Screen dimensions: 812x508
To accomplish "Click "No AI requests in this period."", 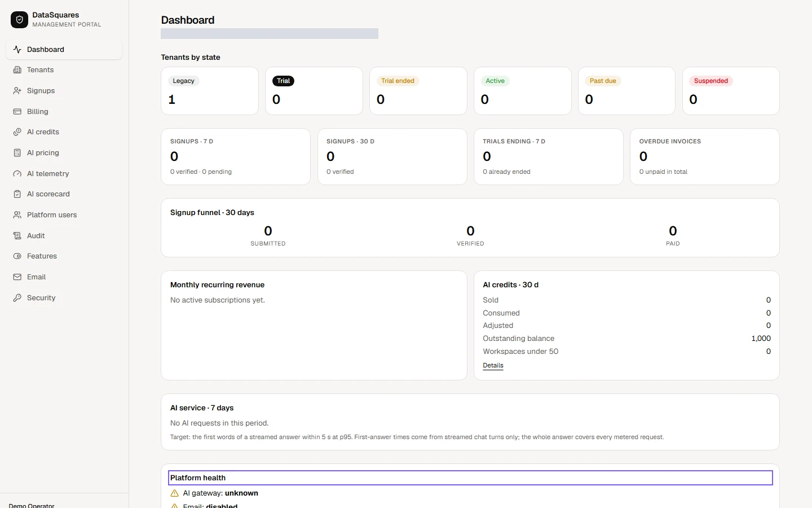I will [x=219, y=423].
